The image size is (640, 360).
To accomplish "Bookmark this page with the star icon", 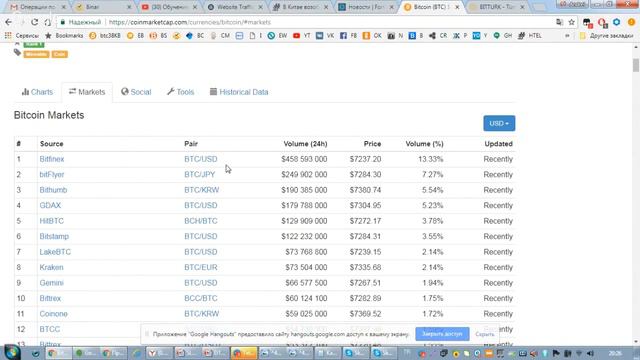I will [571, 22].
